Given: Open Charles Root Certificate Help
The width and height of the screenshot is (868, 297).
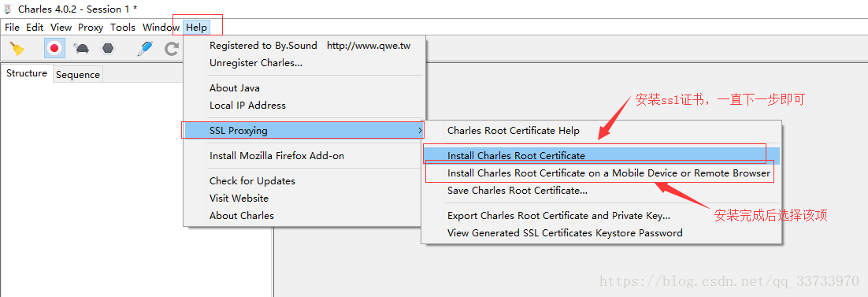Looking at the screenshot, I should [601, 131].
